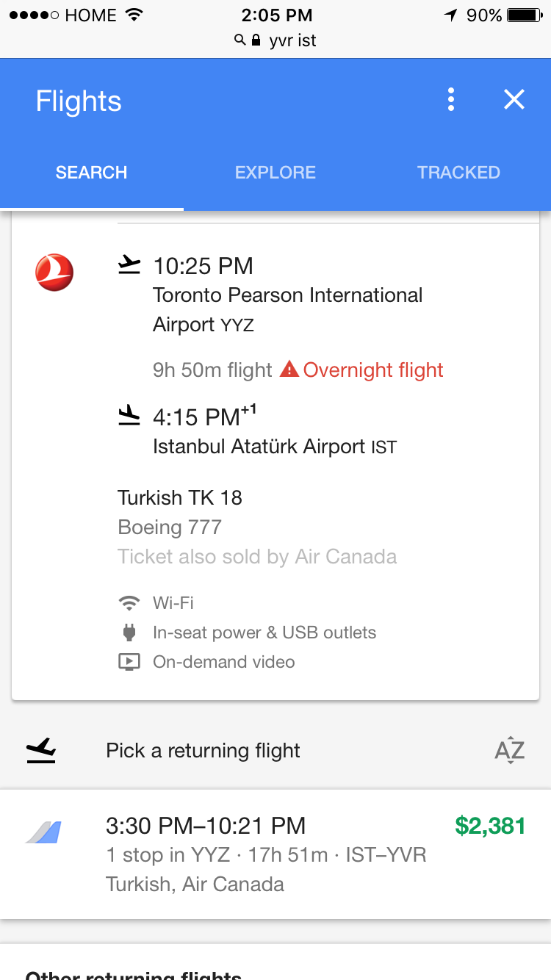Tap the $2,381 price

[x=490, y=826]
